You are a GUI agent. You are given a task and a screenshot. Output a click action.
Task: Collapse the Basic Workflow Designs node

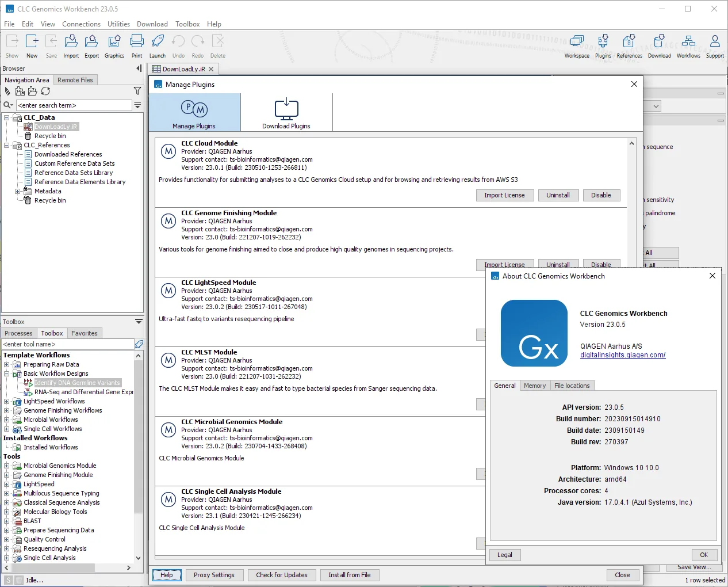[7, 373]
